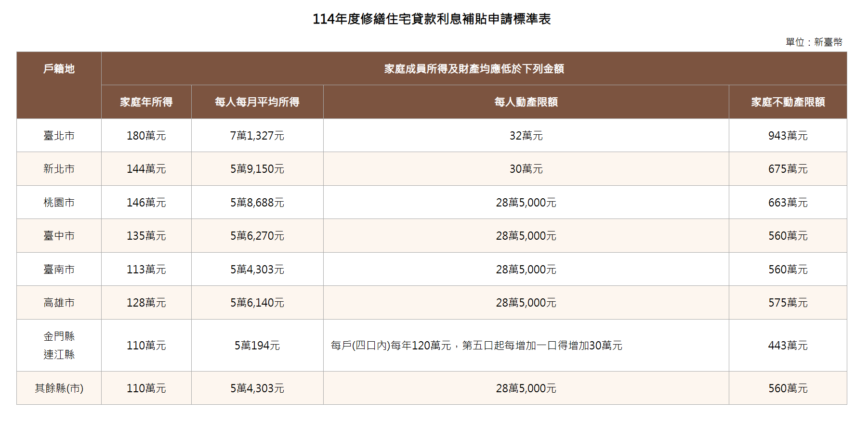Click the 臺南市 row label
The height and width of the screenshot is (437, 868).
click(x=59, y=270)
